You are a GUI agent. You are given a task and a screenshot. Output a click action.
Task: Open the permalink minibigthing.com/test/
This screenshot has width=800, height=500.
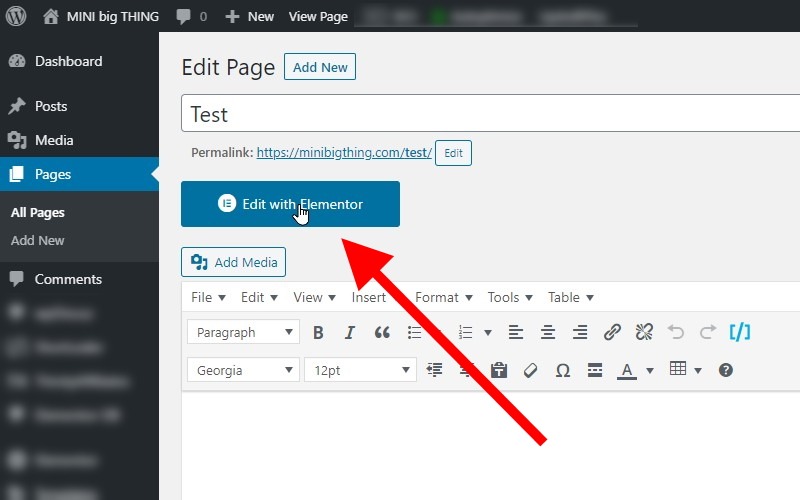[344, 153]
